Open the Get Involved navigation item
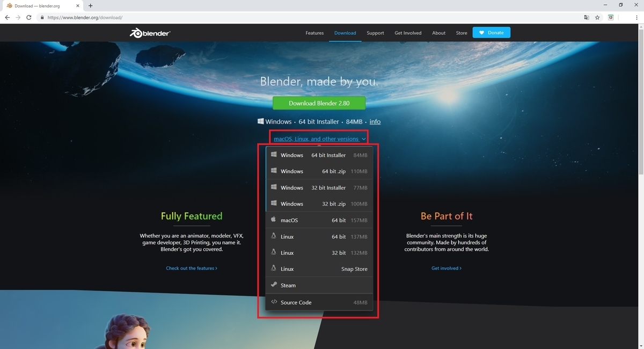 tap(408, 33)
